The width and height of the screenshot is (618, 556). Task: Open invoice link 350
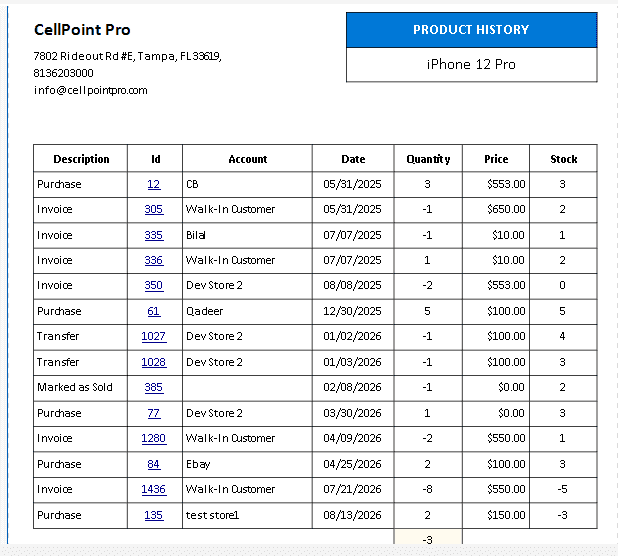click(x=154, y=285)
